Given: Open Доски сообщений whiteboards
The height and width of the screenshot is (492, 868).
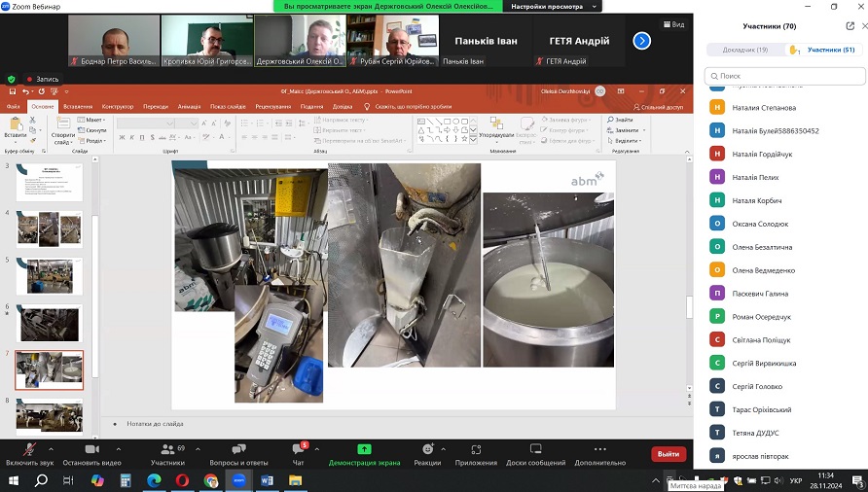Looking at the screenshot, I should pos(535,453).
